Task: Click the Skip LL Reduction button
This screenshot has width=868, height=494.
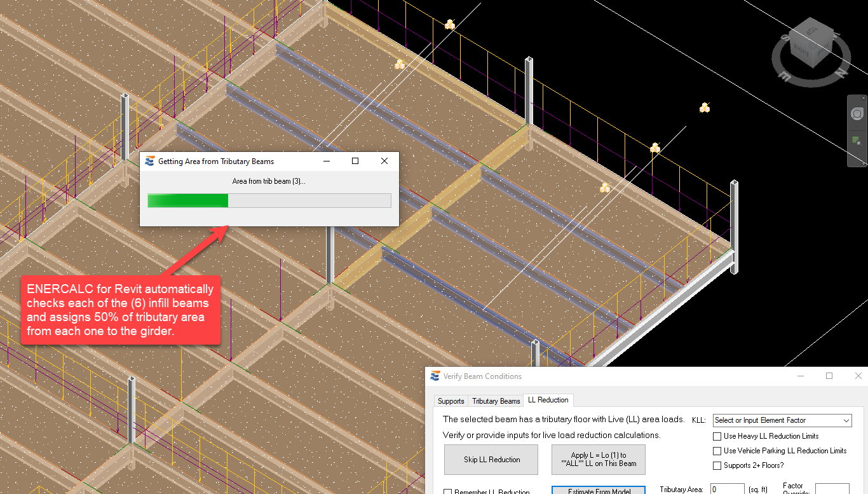Action: pyautogui.click(x=492, y=460)
